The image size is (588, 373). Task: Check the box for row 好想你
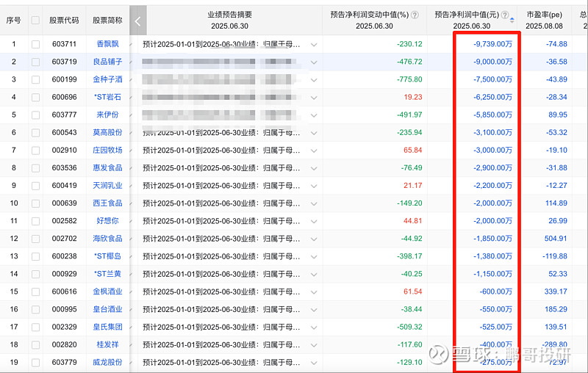click(x=35, y=221)
